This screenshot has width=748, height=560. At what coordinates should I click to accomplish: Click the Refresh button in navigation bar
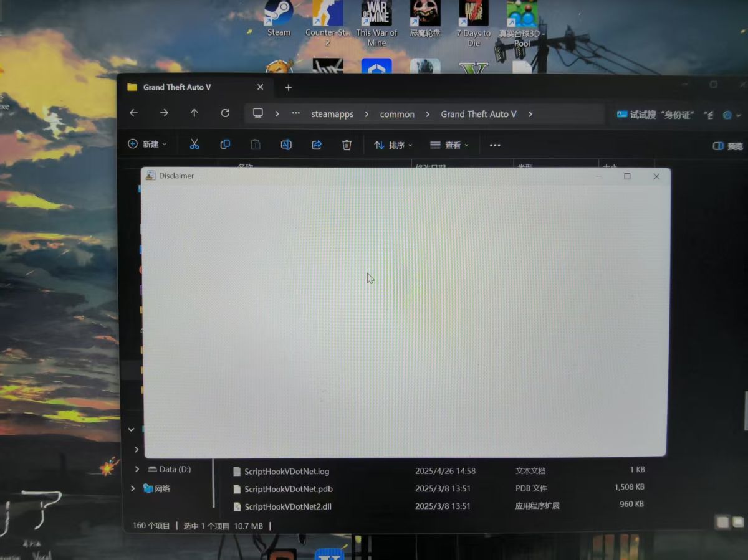[225, 113]
